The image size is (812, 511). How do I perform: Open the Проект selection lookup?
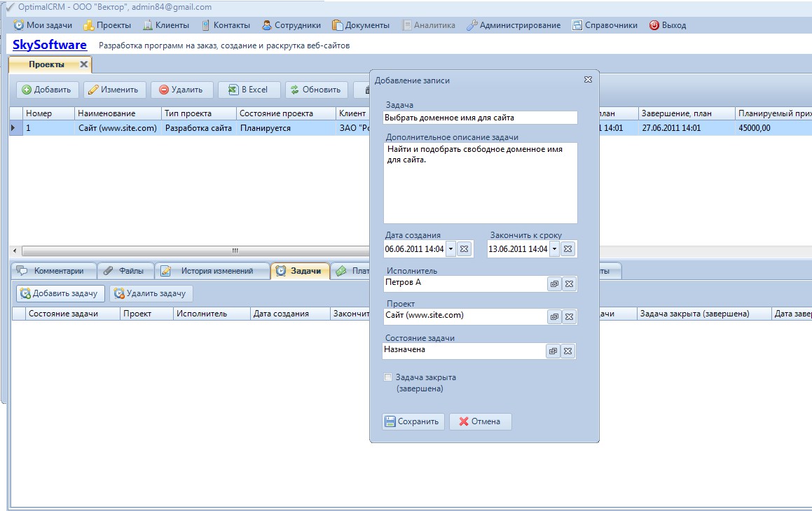coord(554,317)
